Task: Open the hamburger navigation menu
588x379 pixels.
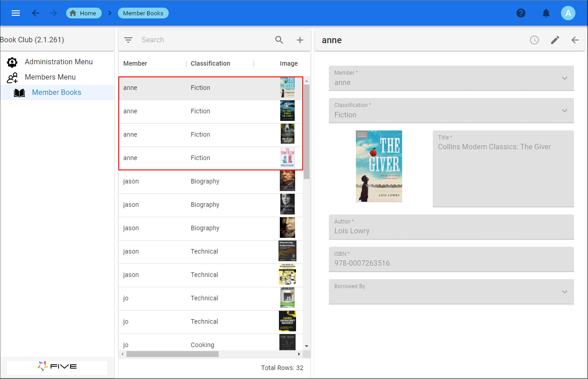Action: coord(16,13)
